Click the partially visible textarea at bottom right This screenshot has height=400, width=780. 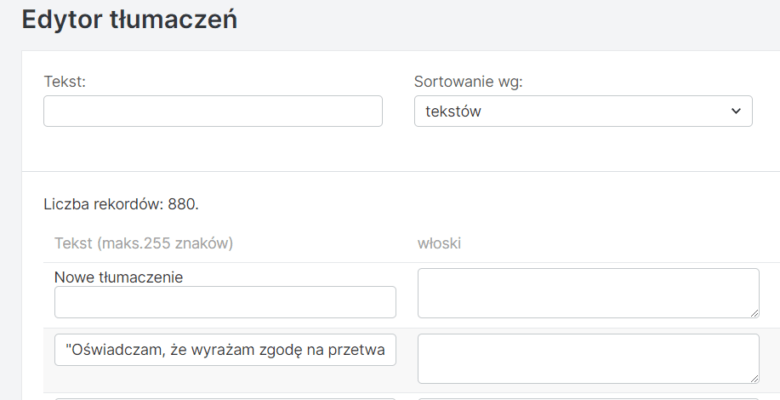(x=587, y=397)
